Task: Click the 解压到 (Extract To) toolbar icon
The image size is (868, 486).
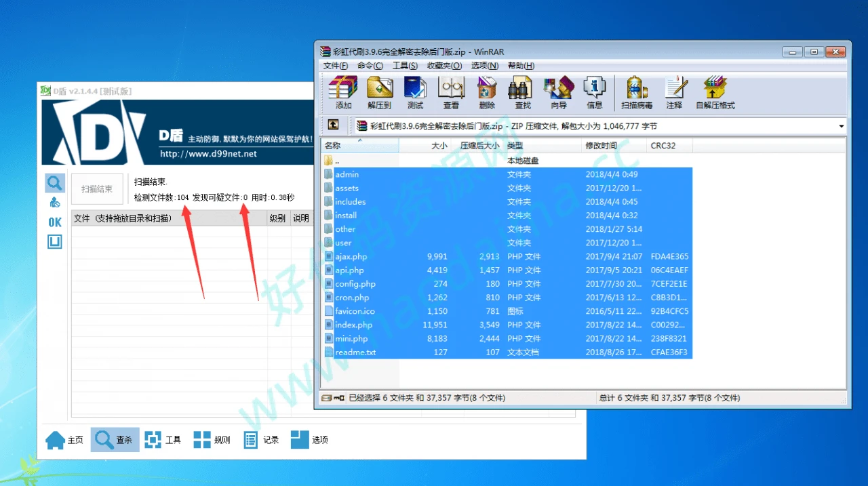Action: [x=380, y=92]
